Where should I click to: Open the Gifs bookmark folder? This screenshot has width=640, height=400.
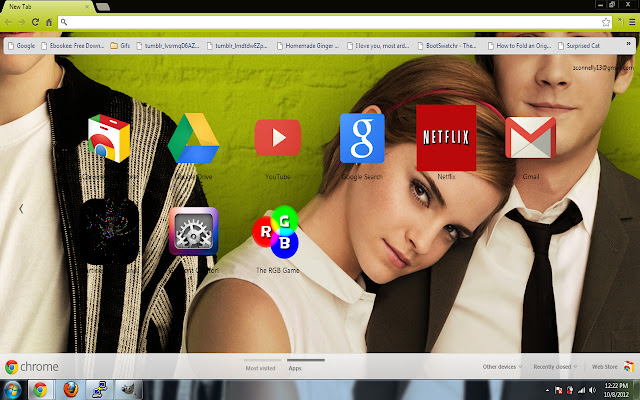(120, 46)
